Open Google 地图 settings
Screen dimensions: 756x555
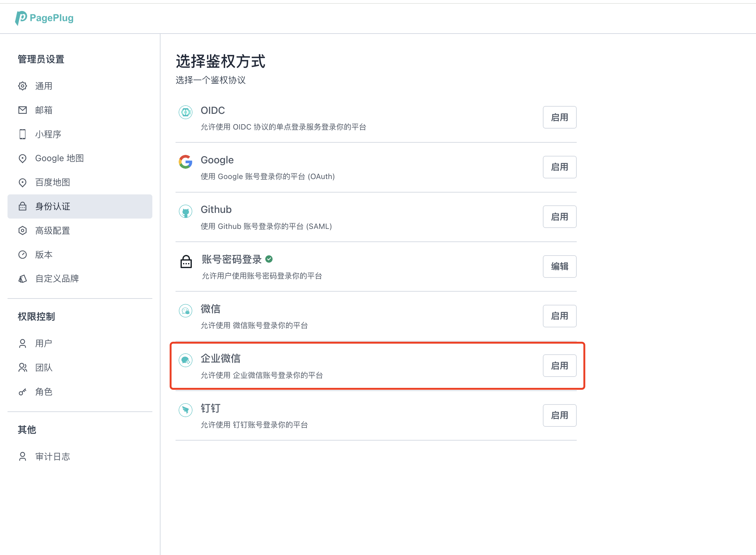click(x=80, y=158)
